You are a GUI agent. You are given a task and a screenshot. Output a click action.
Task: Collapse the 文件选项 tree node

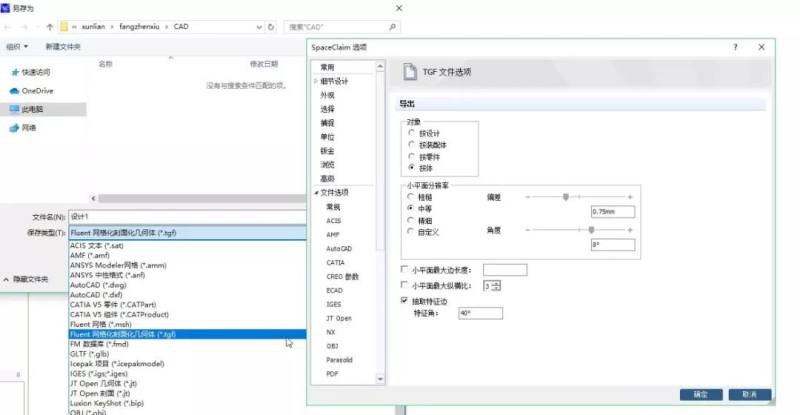tap(316, 192)
